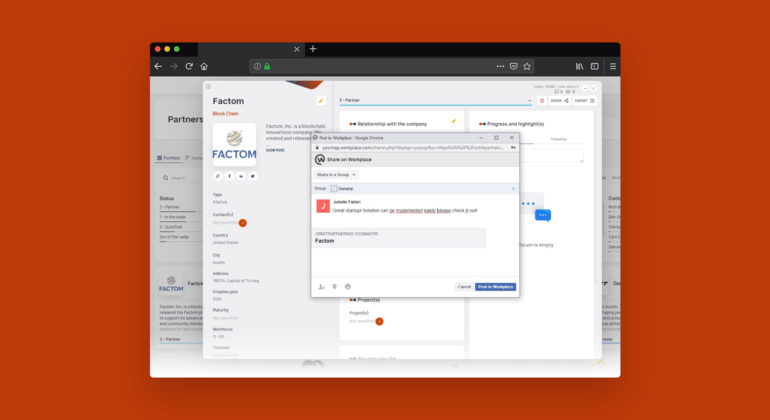
Task: Add feeling emoji icon in popup
Action: pyautogui.click(x=348, y=287)
